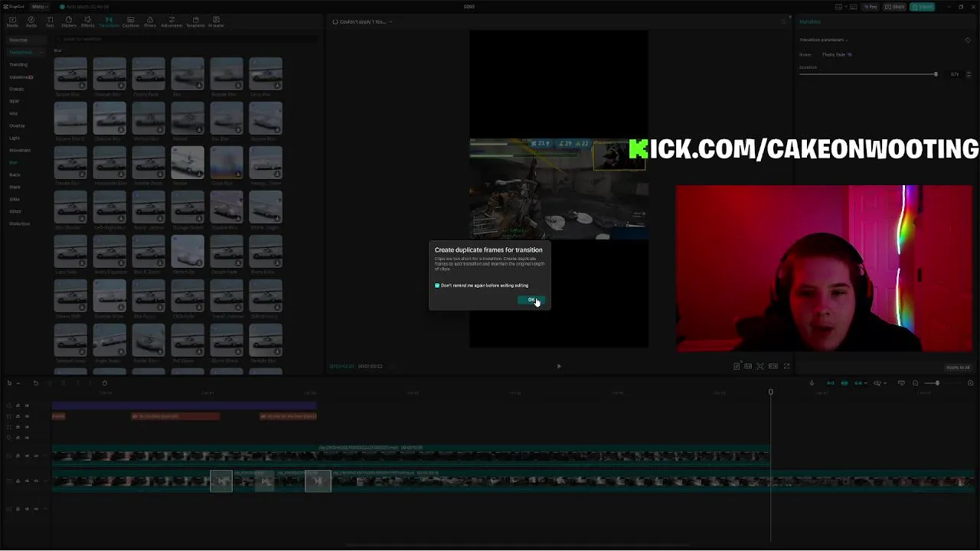
Task: Select the Light transitions category
Action: (15, 138)
